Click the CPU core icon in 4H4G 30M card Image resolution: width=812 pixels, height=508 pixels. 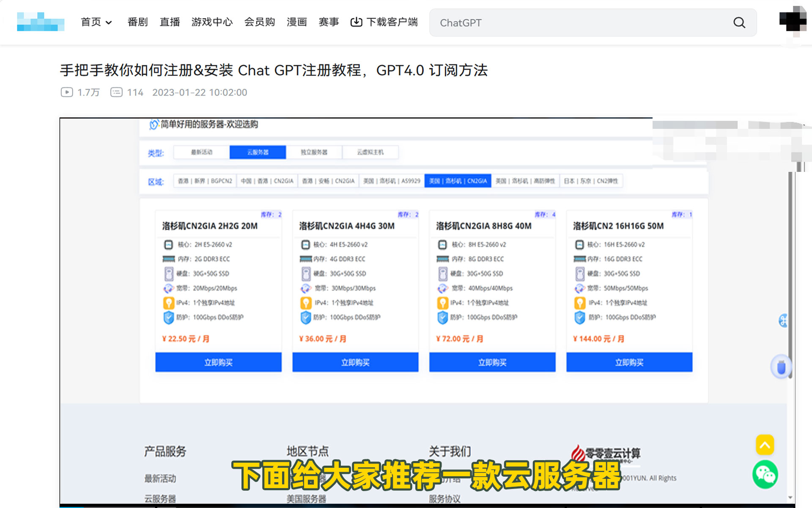pos(305,245)
